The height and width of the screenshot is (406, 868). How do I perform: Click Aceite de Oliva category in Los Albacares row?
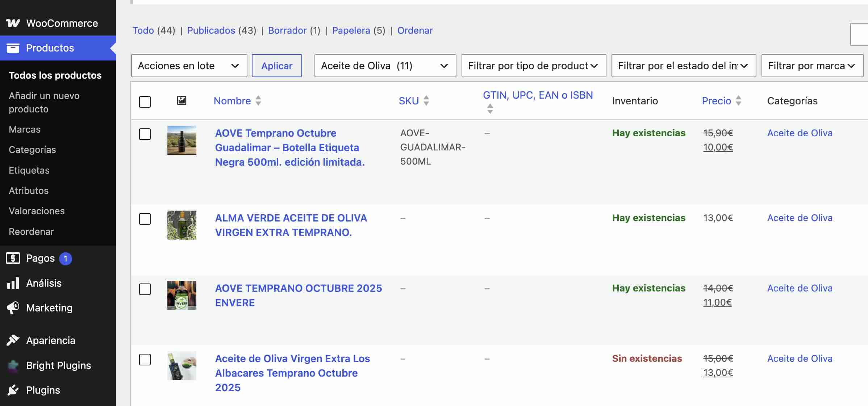[800, 359]
